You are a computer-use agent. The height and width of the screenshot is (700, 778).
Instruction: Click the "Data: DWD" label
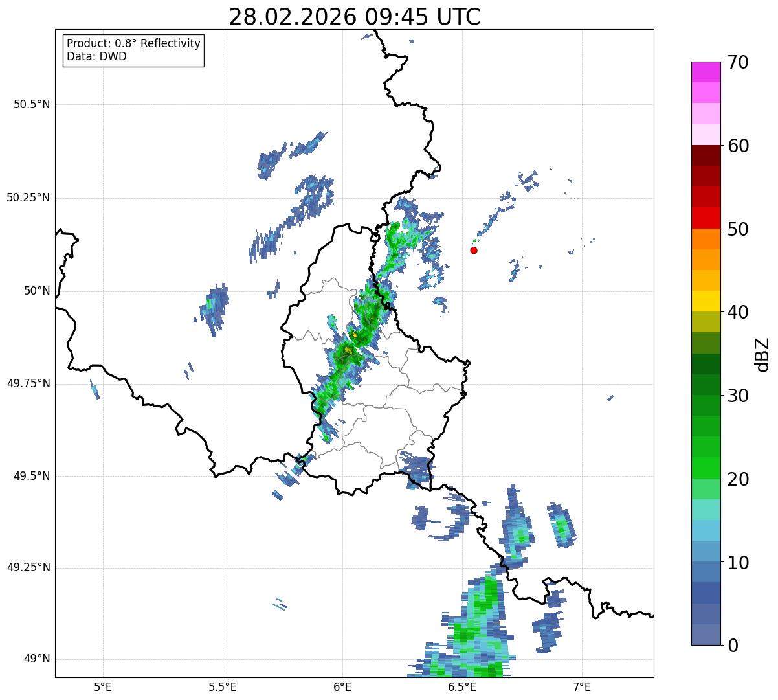(x=96, y=56)
